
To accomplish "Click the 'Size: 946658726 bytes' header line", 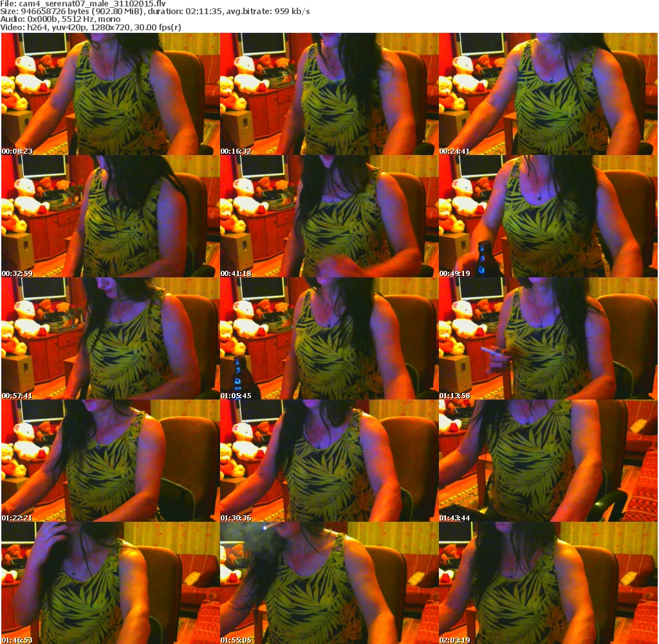I will [155, 12].
